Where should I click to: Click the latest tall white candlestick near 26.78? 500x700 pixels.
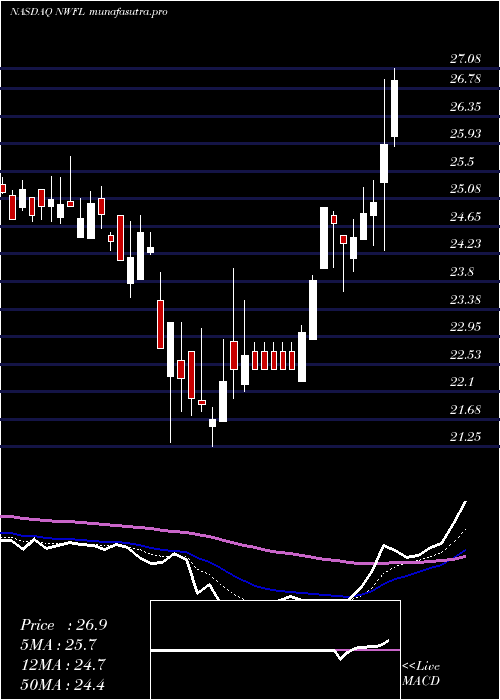click(x=394, y=108)
